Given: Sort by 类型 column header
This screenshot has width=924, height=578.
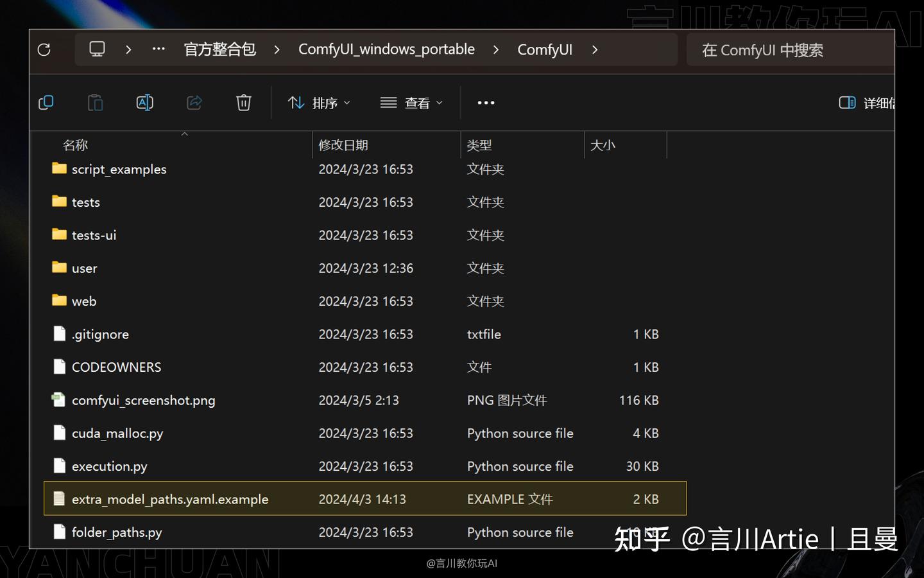Looking at the screenshot, I should pos(479,145).
